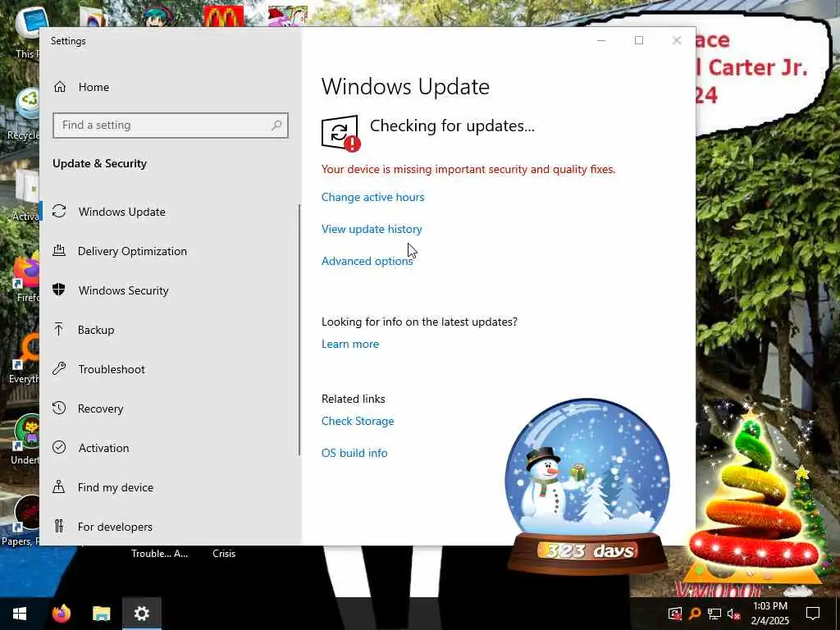Click the orange magnifier tray icon
The height and width of the screenshot is (630, 840).
(694, 614)
